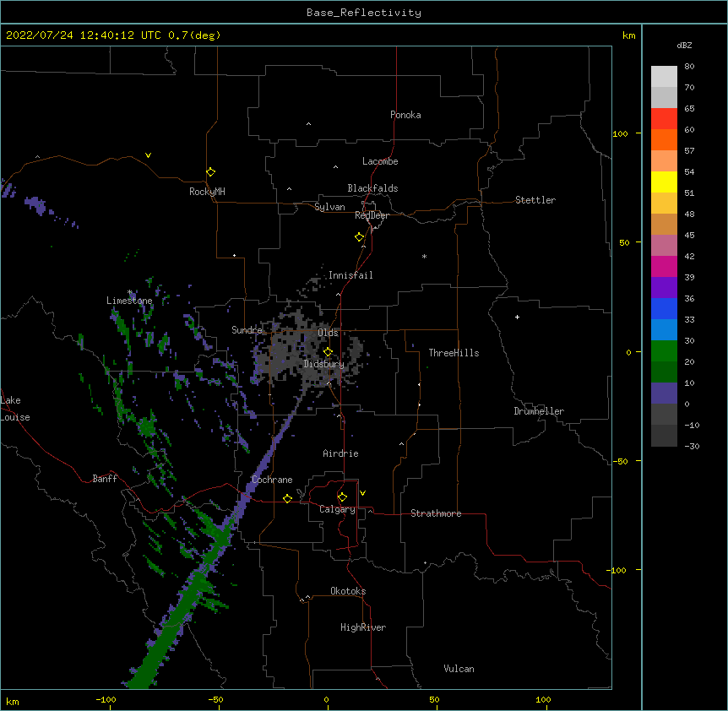Image resolution: width=728 pixels, height=711 pixels.
Task: Click the dBZ legend value 45
Action: [689, 236]
